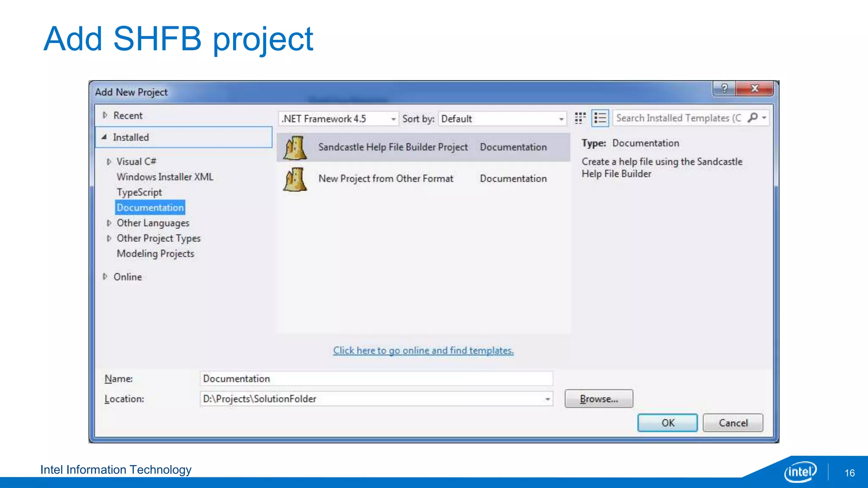Collapse the Installed section

(104, 137)
